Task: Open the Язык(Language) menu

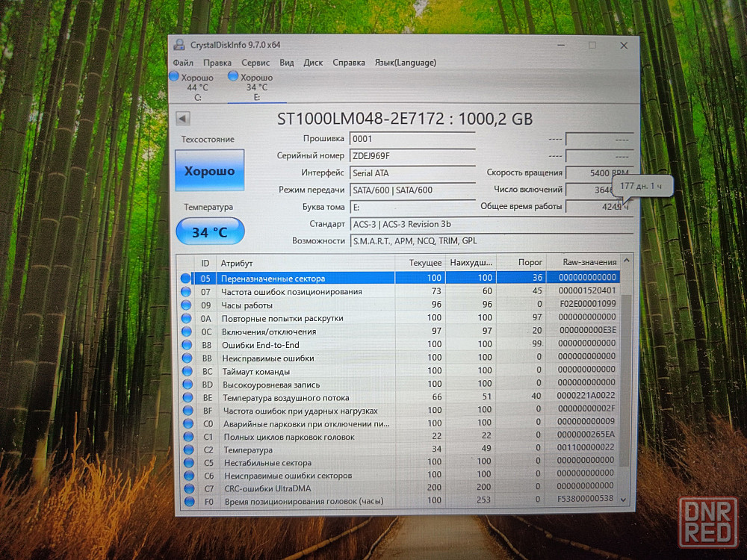Action: point(406,63)
